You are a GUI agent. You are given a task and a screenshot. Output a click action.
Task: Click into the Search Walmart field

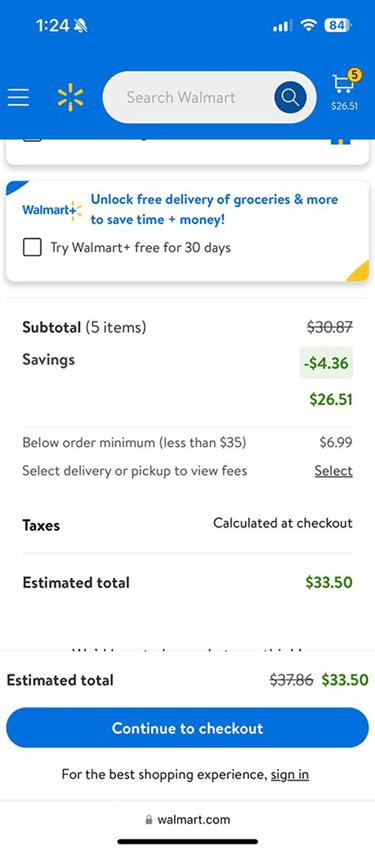point(187,97)
